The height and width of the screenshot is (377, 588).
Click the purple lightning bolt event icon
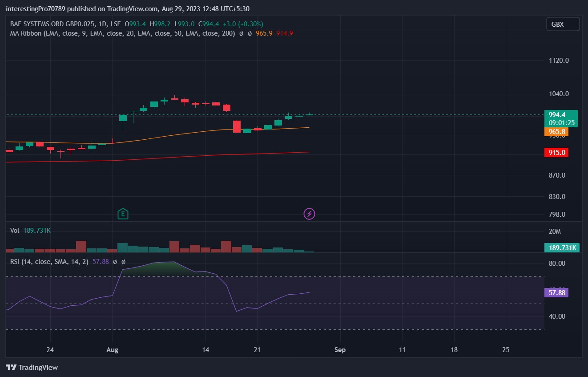tap(309, 214)
